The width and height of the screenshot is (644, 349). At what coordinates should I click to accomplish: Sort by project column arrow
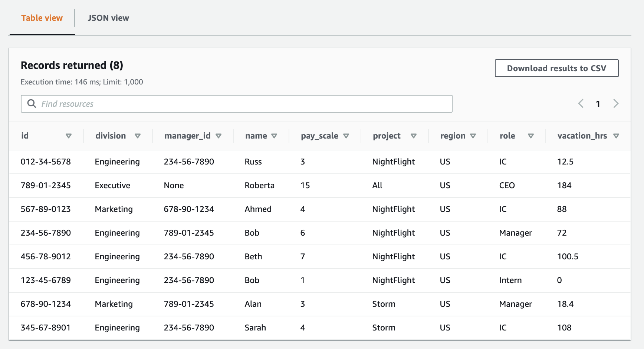point(414,136)
